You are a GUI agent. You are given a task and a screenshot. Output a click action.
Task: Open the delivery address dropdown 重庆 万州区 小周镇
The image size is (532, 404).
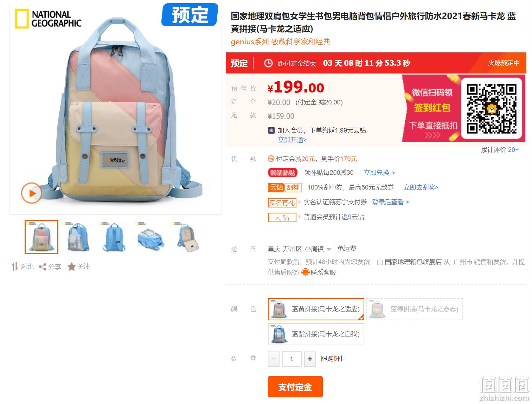click(300, 249)
